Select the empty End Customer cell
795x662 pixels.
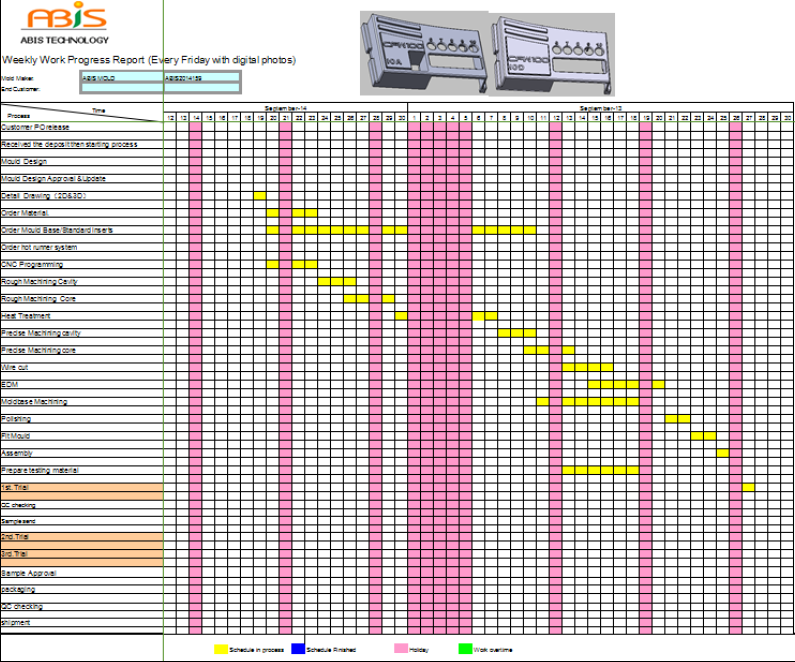160,88
